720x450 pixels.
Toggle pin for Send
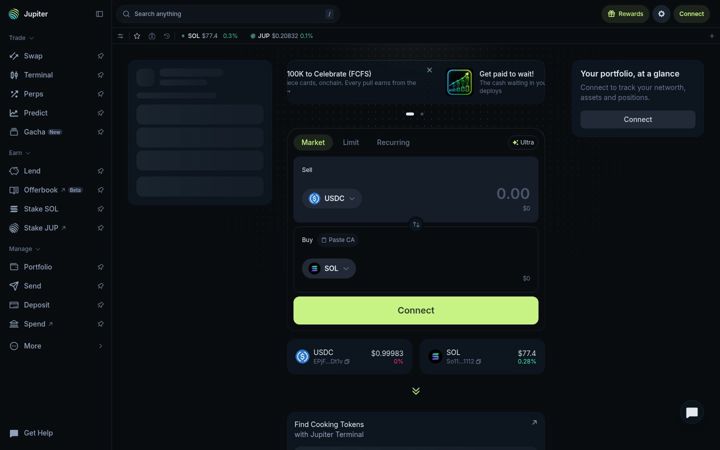tap(100, 286)
